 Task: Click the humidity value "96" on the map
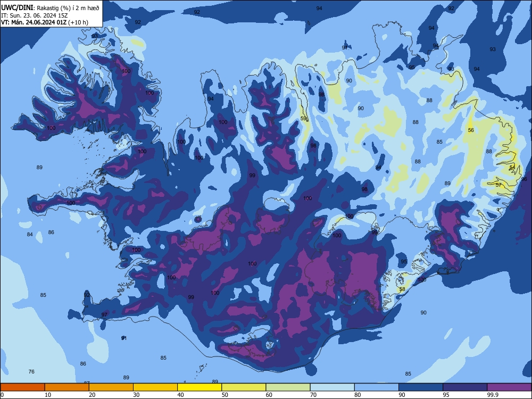pyautogui.click(x=524, y=179)
